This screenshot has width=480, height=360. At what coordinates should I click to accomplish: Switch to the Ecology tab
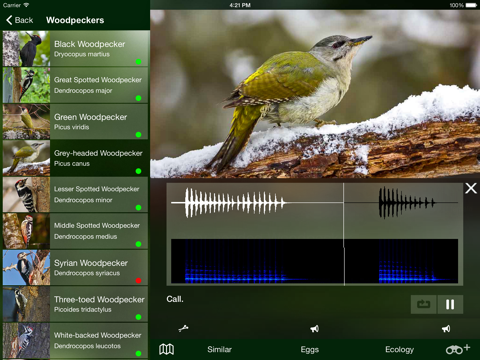point(399,349)
